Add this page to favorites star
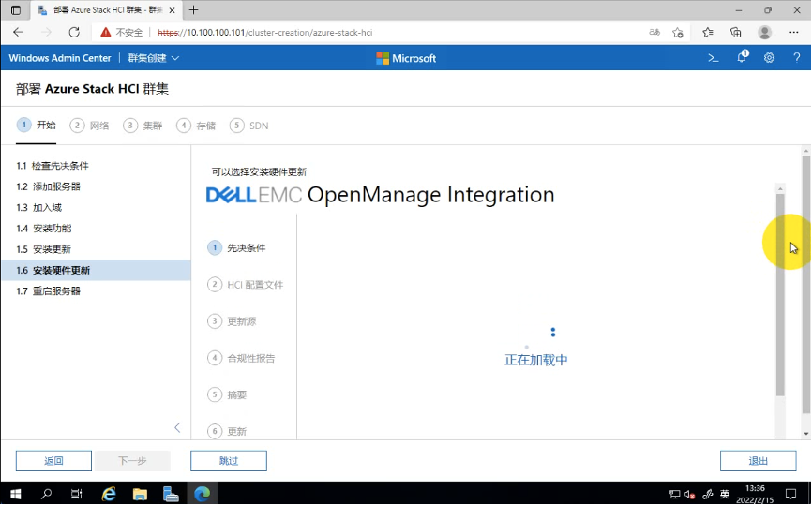The image size is (812, 505). (x=677, y=32)
